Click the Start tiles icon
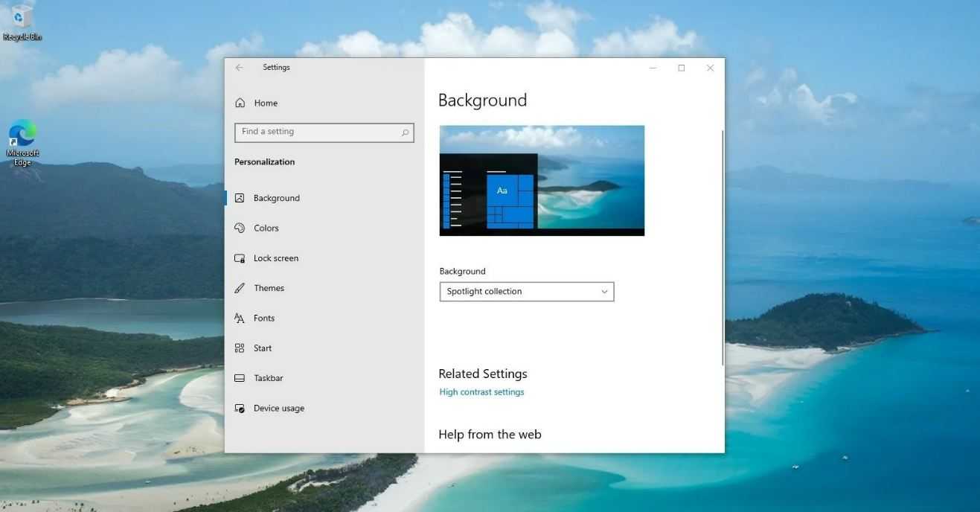Viewport: 980px width, 512px height. pos(240,348)
